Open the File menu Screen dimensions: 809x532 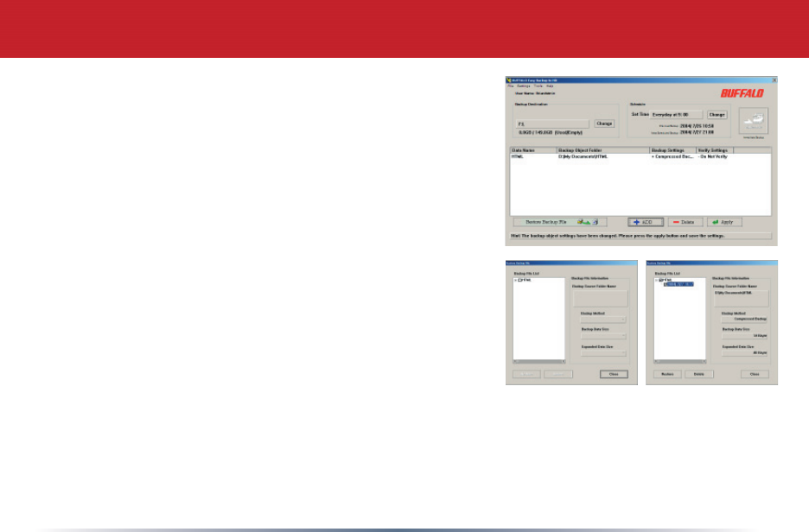tap(510, 86)
